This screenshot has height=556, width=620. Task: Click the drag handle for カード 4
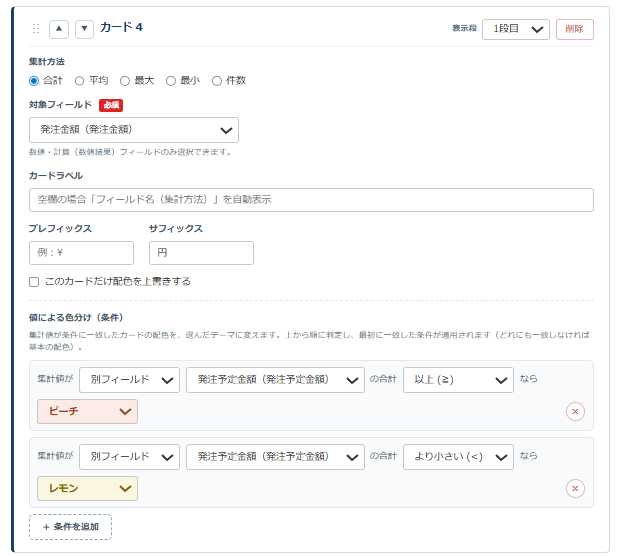click(36, 28)
